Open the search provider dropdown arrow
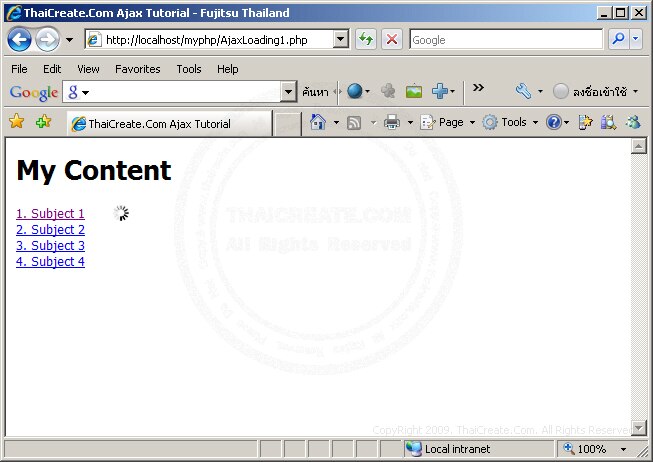Image resolution: width=653 pixels, height=462 pixels. (636, 40)
